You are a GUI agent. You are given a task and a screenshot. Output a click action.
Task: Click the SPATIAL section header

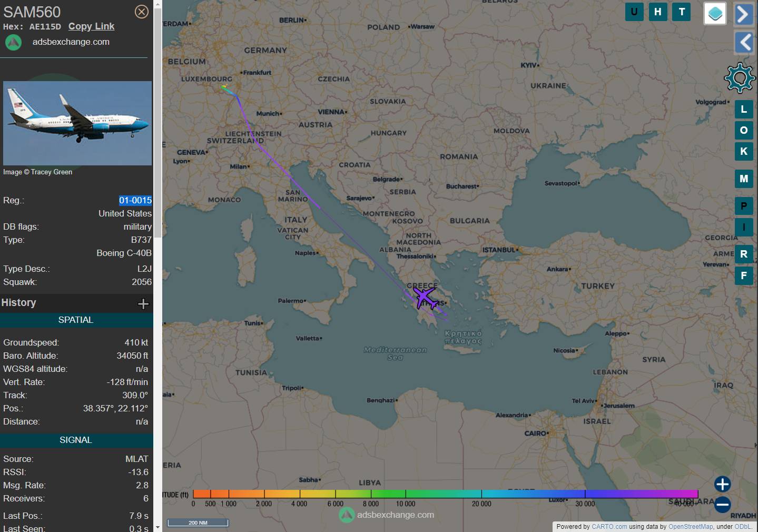(x=76, y=320)
